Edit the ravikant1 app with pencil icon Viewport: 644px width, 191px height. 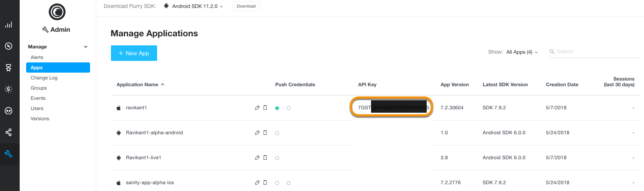click(x=257, y=108)
